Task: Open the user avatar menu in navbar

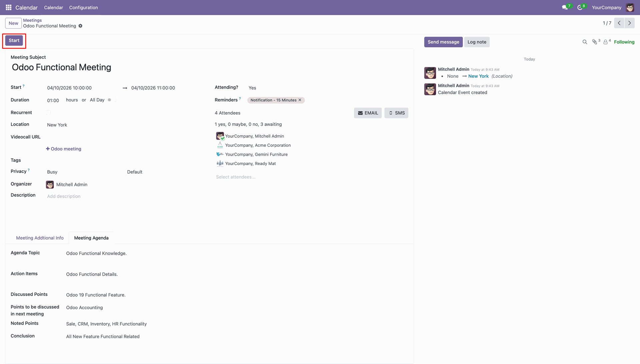Action: [x=630, y=7]
